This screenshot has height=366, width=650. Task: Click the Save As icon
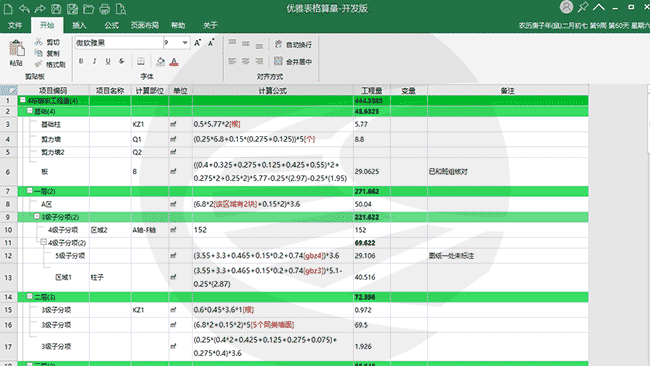(72, 9)
